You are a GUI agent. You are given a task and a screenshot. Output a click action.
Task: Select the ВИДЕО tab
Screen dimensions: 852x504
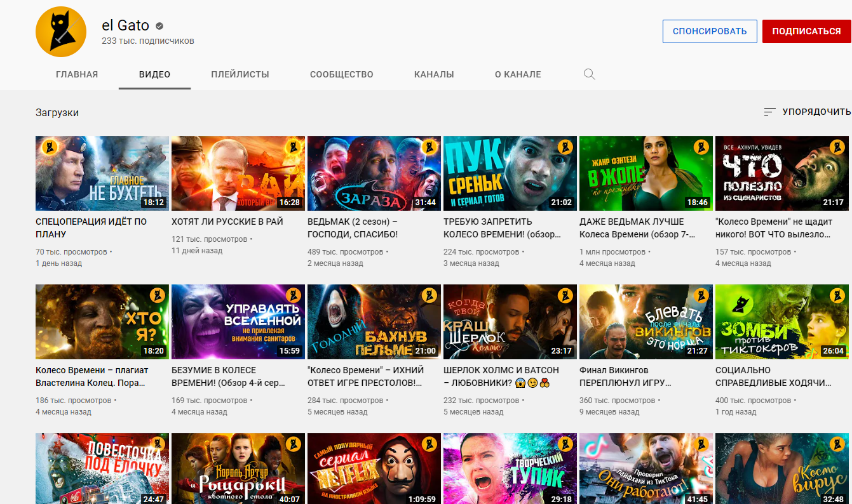click(x=154, y=74)
